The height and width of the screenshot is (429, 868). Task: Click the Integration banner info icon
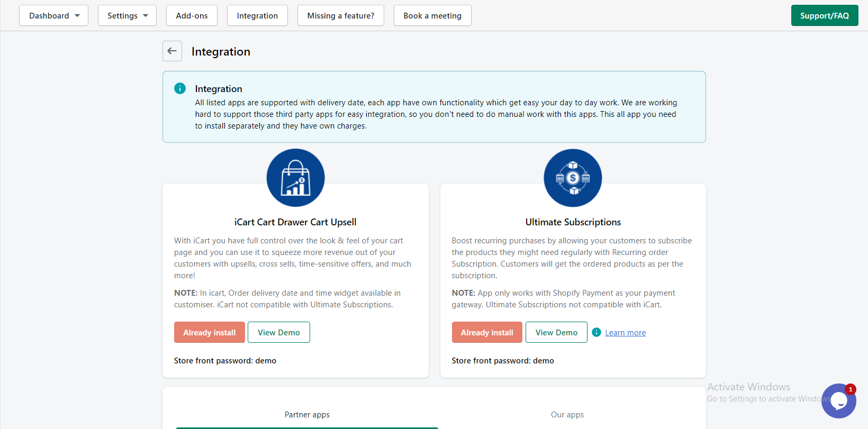(x=180, y=88)
